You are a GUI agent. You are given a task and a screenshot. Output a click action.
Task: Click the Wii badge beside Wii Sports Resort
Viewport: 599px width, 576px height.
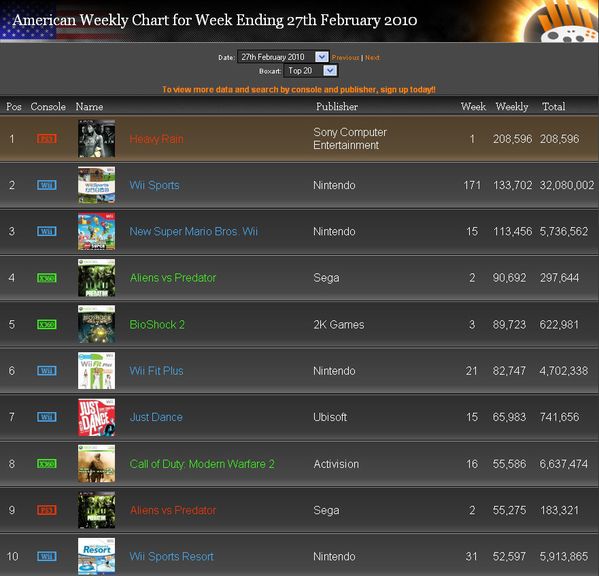click(47, 557)
